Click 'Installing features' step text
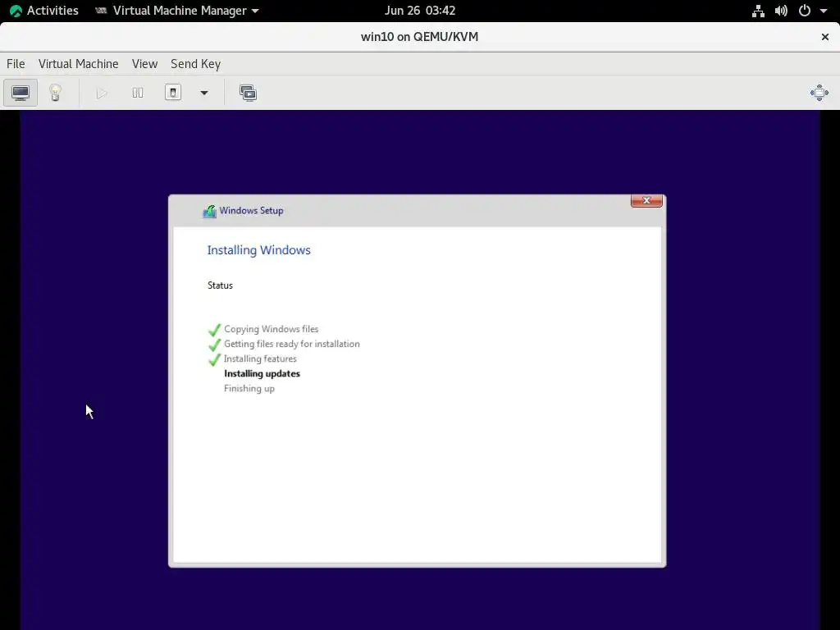This screenshot has width=840, height=630. point(260,359)
